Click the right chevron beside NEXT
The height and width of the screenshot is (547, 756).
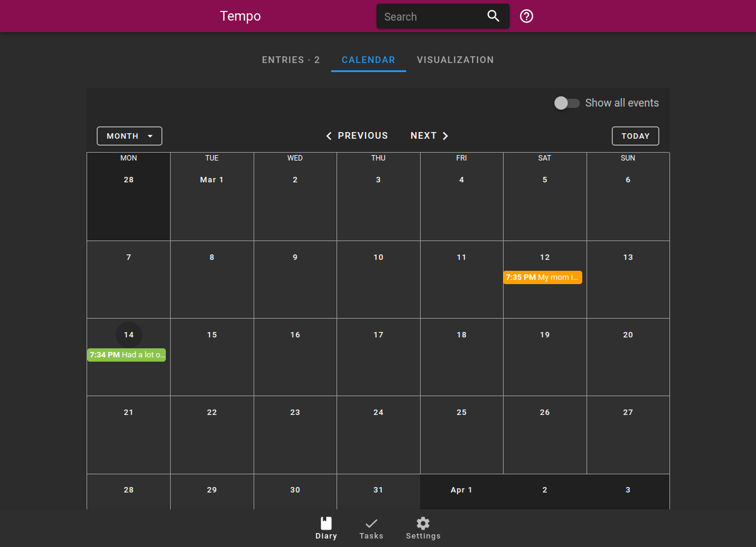(x=445, y=136)
